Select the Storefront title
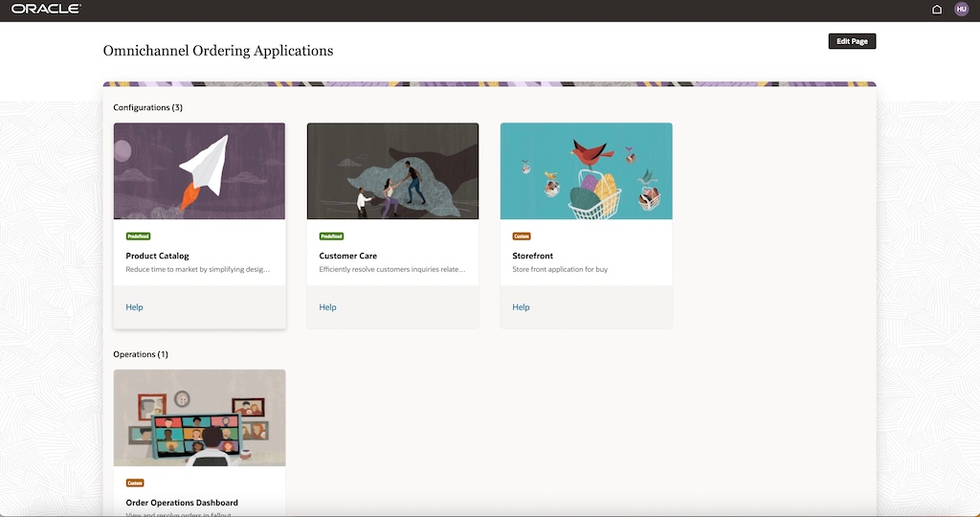The image size is (980, 517). (532, 256)
